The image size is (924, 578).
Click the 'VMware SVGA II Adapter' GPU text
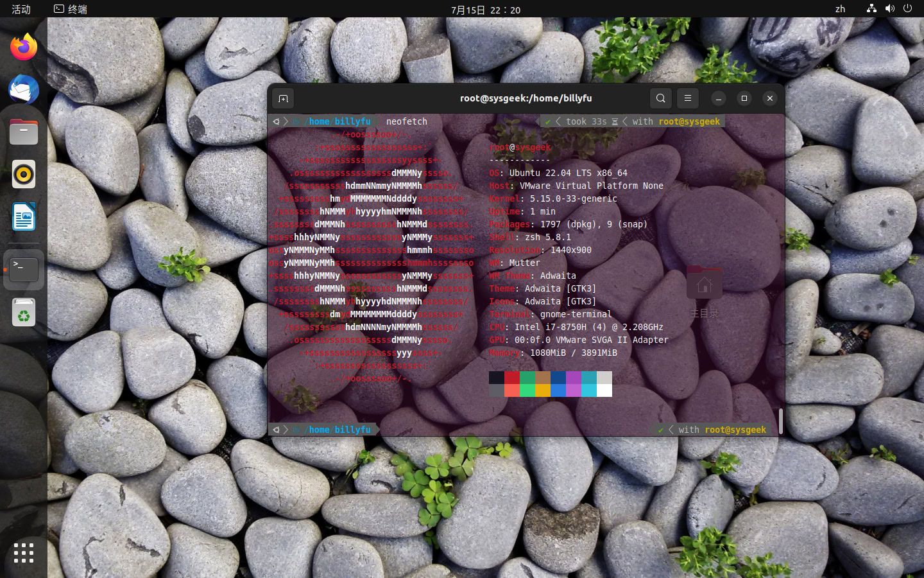(x=612, y=340)
